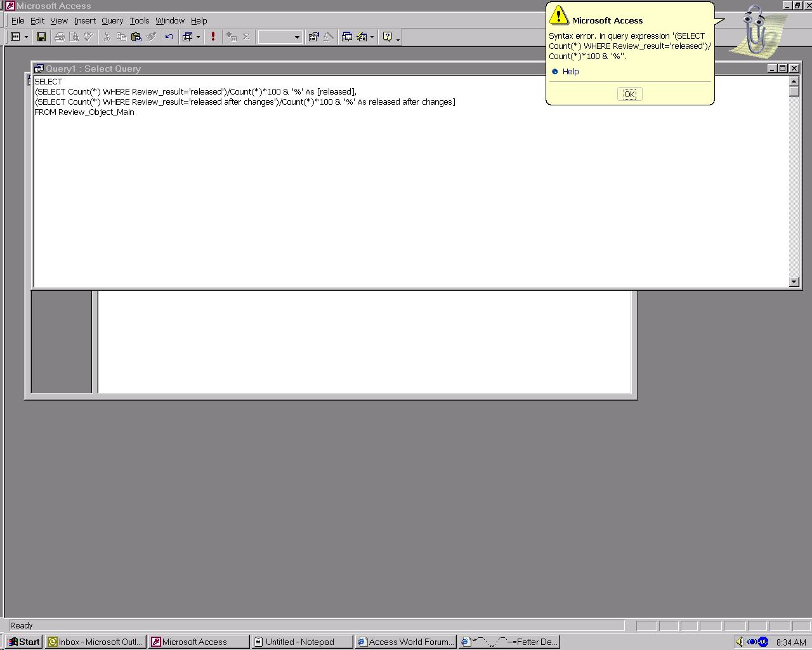Open the Help menu

199,20
